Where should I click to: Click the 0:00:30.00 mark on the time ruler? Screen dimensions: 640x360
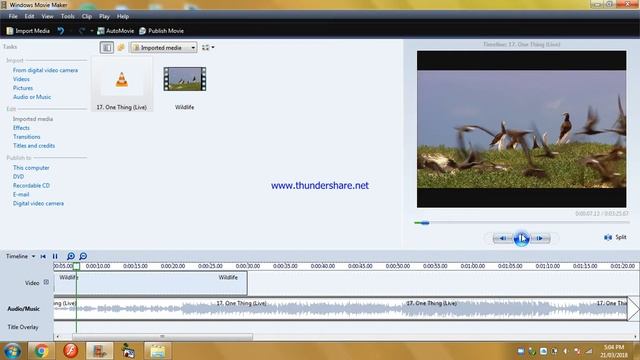[x=248, y=266]
